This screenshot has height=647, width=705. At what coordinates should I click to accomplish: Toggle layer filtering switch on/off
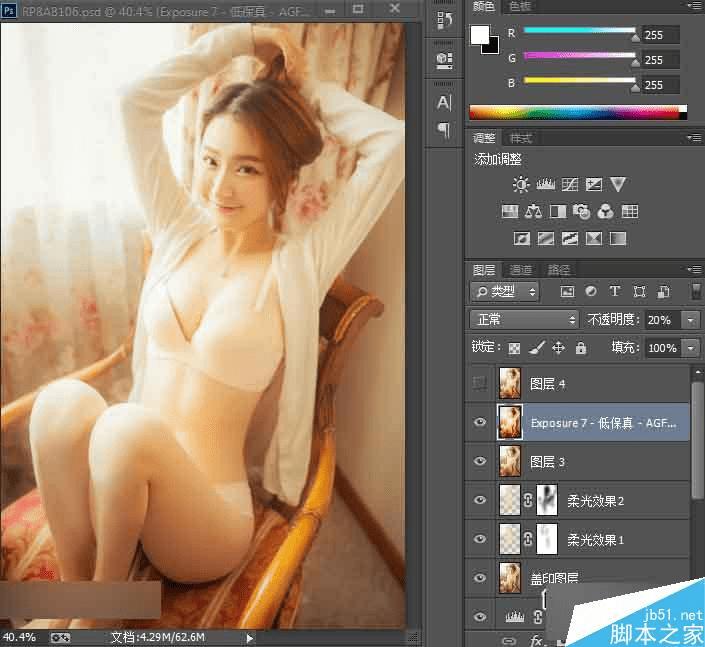tap(696, 291)
